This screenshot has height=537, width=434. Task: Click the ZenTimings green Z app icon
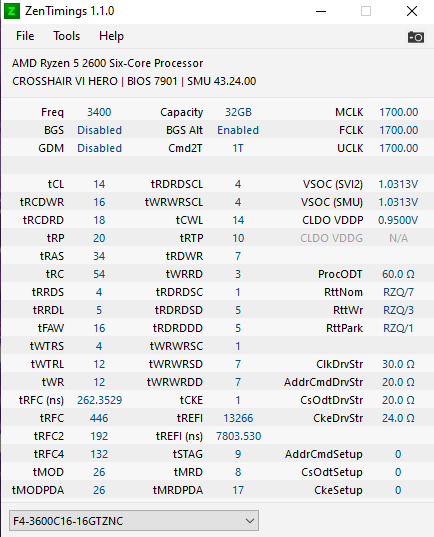(12, 11)
